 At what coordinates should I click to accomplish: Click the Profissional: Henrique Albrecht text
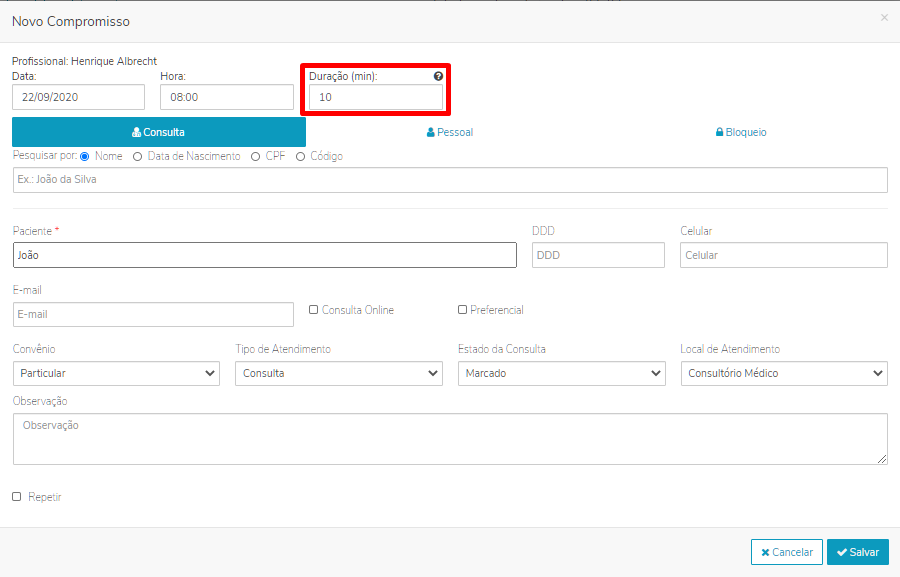[x=84, y=61]
